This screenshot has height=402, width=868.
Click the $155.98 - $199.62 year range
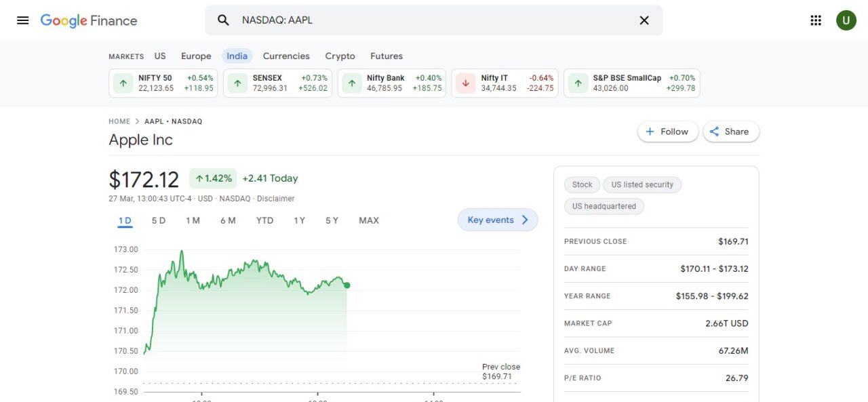pyautogui.click(x=712, y=296)
